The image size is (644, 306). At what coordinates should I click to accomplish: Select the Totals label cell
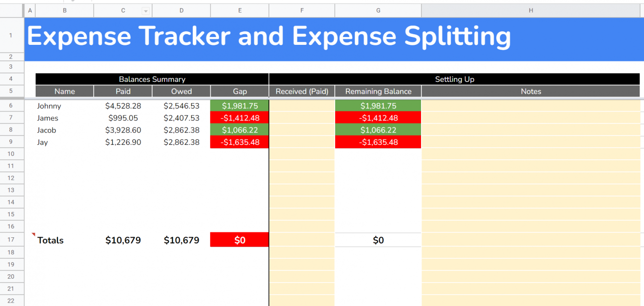pyautogui.click(x=51, y=240)
